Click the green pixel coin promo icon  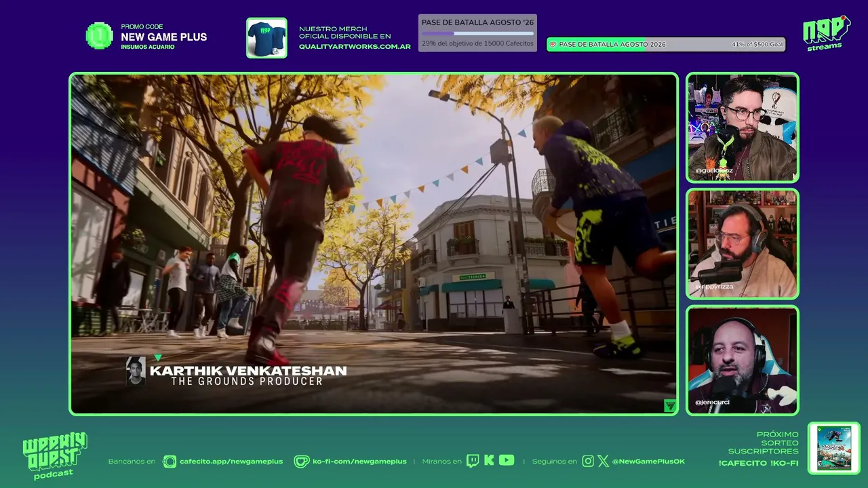point(99,36)
